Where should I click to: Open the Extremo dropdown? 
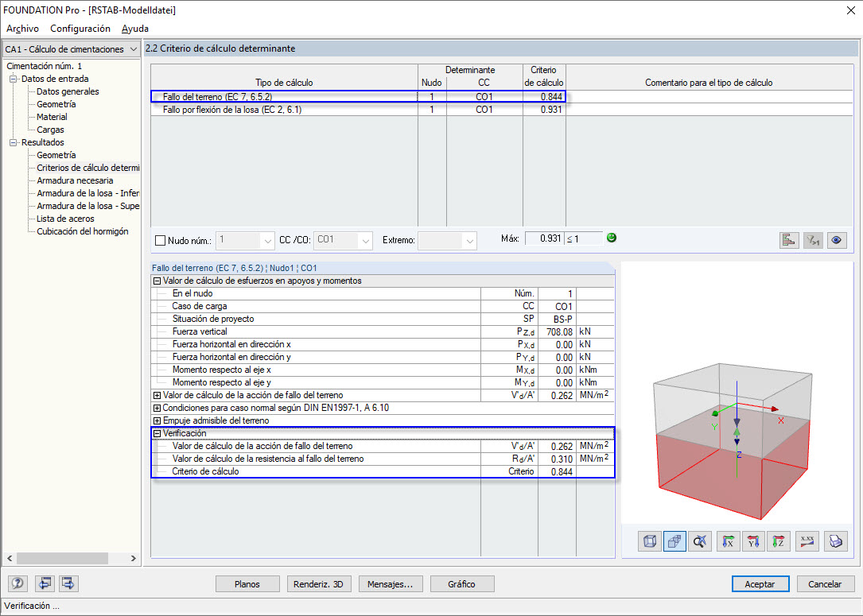[x=447, y=240]
